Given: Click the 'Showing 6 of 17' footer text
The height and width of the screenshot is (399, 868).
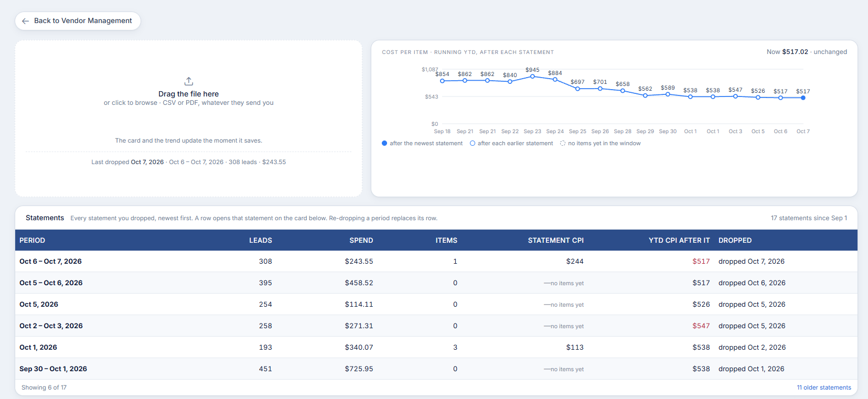Looking at the screenshot, I should [x=44, y=387].
